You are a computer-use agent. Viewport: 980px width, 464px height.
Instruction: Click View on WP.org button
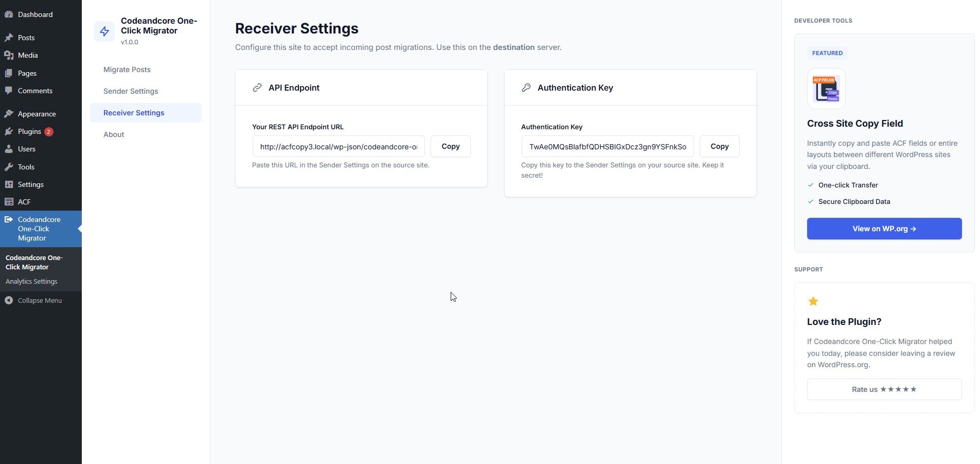[884, 229]
